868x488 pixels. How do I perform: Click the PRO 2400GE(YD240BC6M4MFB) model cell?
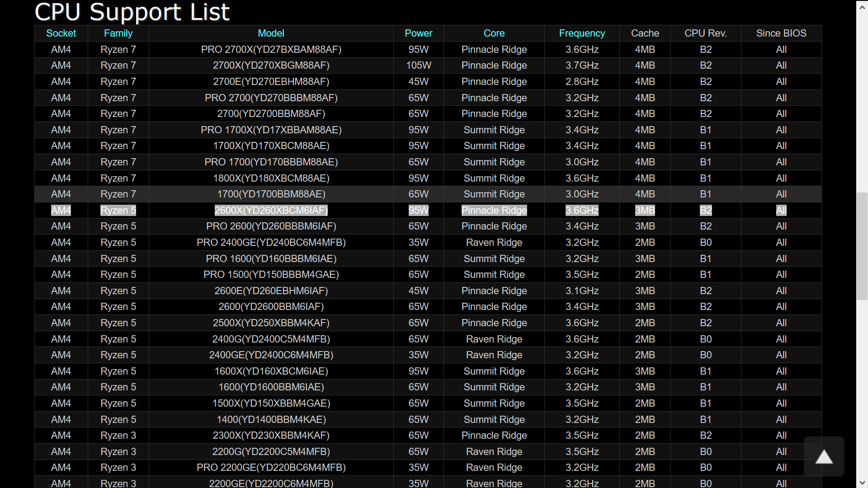click(x=271, y=243)
